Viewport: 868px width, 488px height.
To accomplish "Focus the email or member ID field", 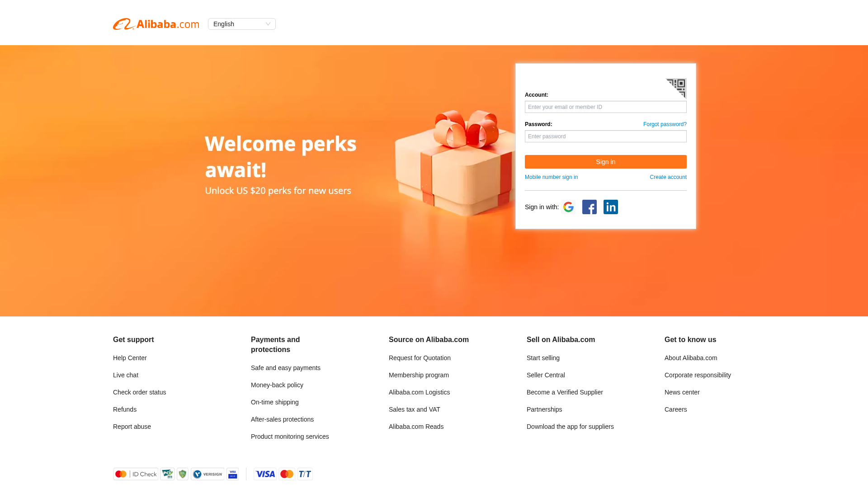I will coord(606,107).
